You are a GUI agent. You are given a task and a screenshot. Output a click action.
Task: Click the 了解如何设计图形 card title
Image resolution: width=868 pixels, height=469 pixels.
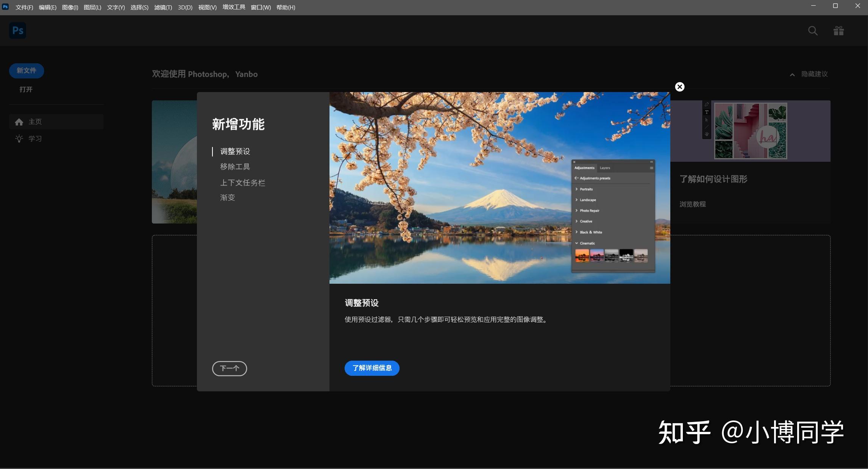[713, 179]
